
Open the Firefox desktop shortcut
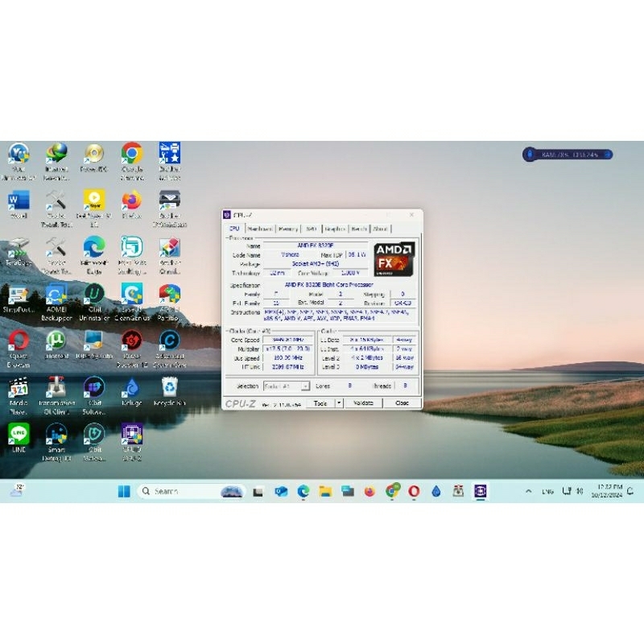click(132, 200)
